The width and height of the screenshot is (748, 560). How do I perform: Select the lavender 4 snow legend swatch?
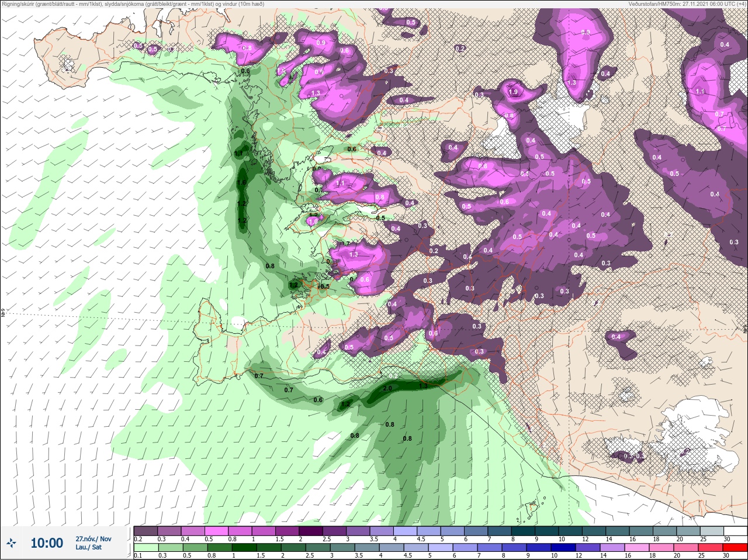(x=407, y=531)
